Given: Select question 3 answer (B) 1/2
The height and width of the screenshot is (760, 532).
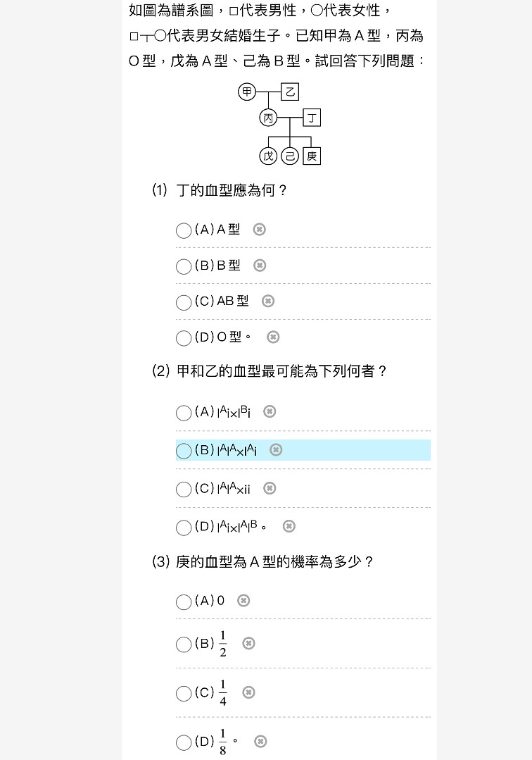Looking at the screenshot, I should [x=184, y=644].
